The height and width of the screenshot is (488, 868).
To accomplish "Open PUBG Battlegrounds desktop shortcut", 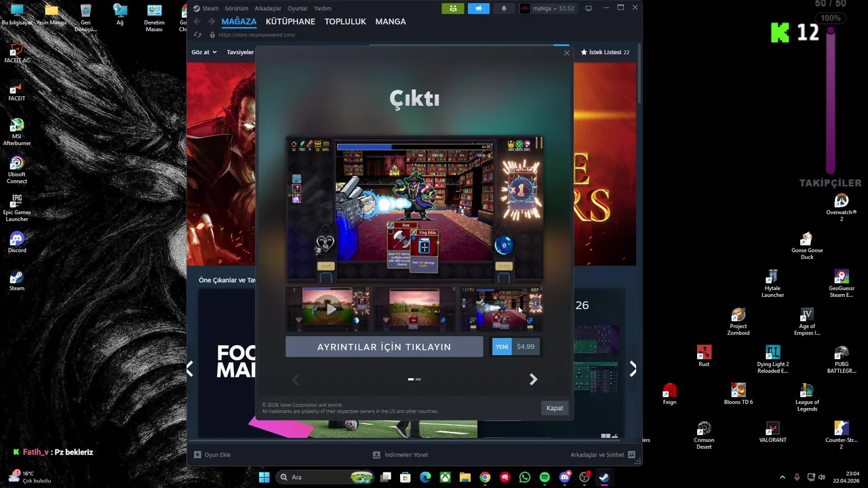I will pos(841,359).
